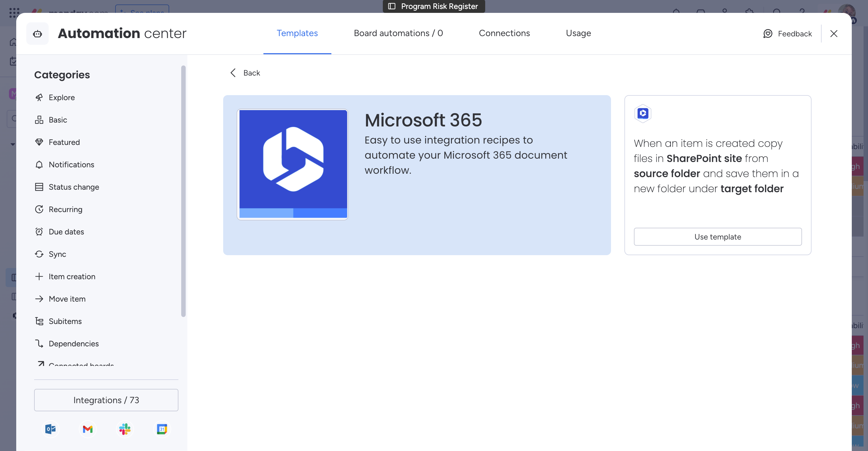Click the Integrations / 73 button
868x451 pixels.
point(106,400)
